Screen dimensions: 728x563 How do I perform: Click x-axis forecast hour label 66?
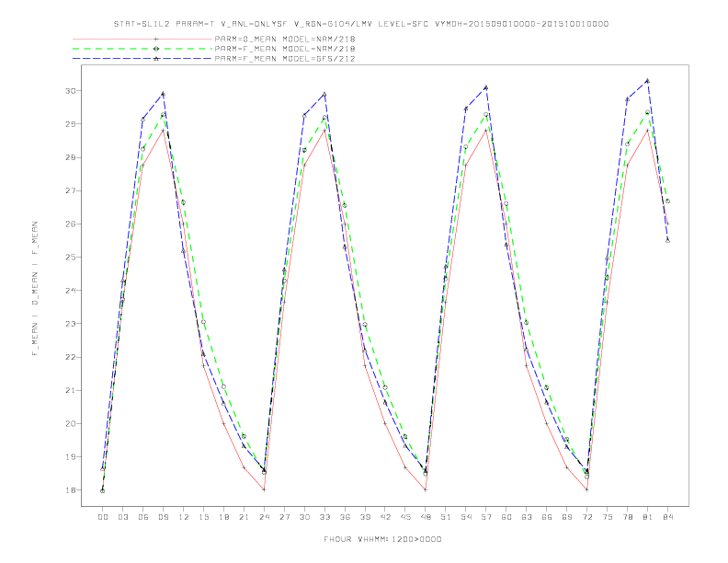(x=547, y=517)
